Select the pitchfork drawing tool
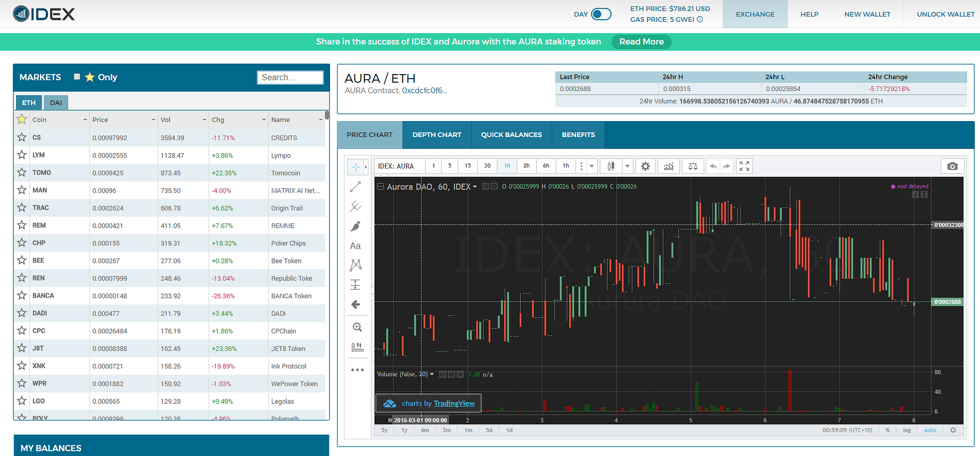 tap(355, 206)
